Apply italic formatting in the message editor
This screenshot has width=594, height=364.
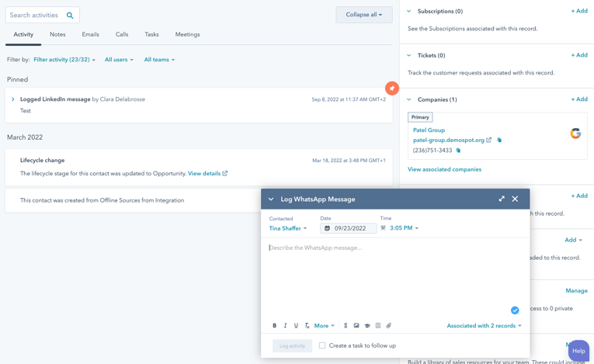[285, 325]
